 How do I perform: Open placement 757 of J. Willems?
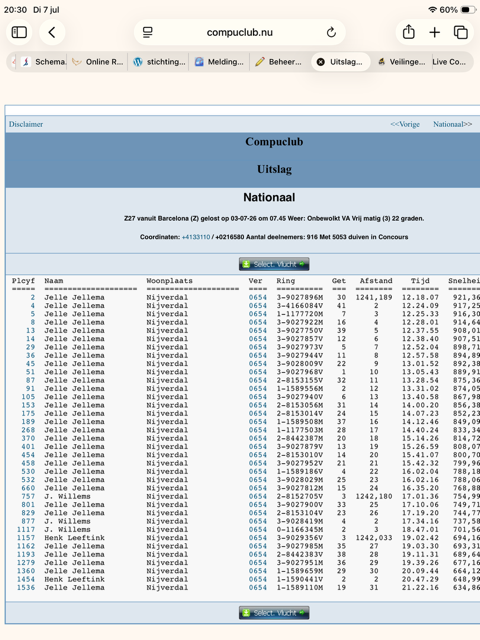28,496
